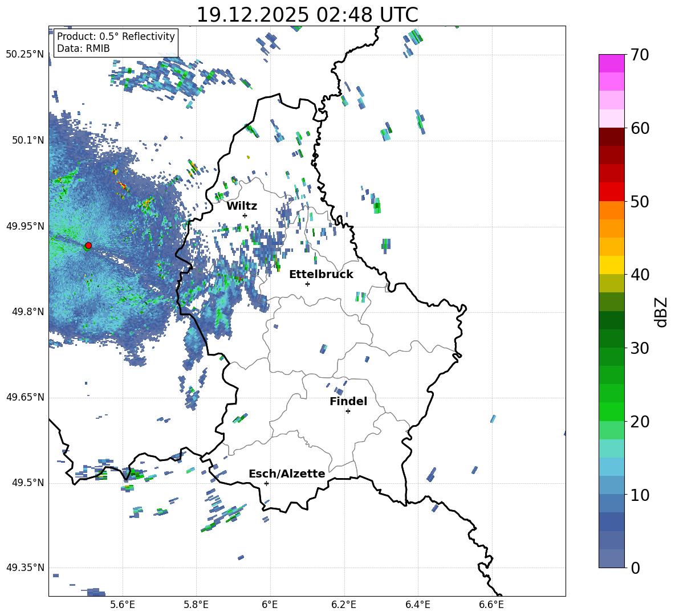Click the 50 value on the colorbar
The image size is (675, 616).
click(x=639, y=201)
